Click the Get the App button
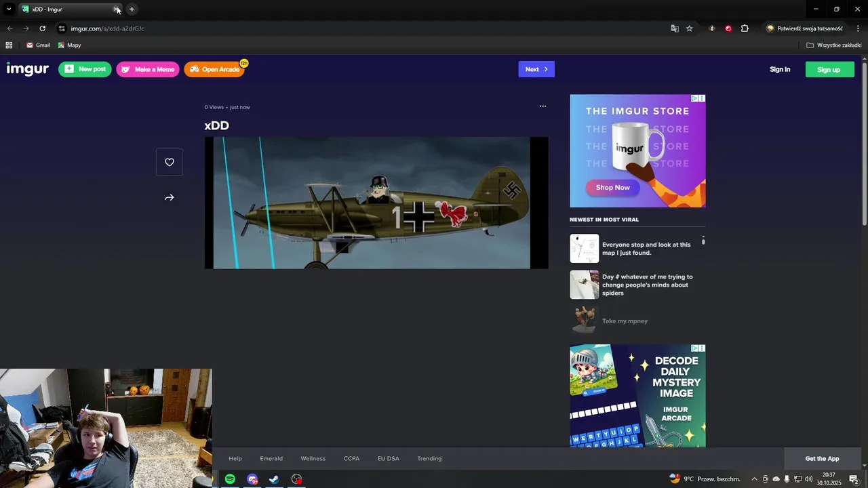The height and width of the screenshot is (488, 868). click(822, 459)
